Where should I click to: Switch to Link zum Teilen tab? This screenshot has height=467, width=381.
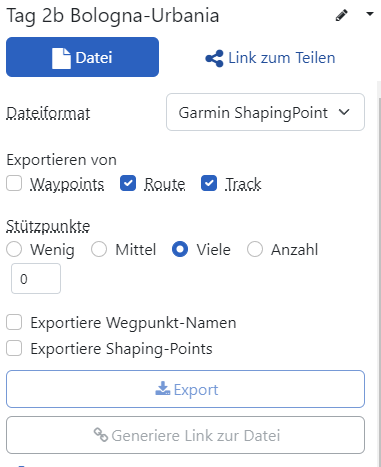coord(270,58)
